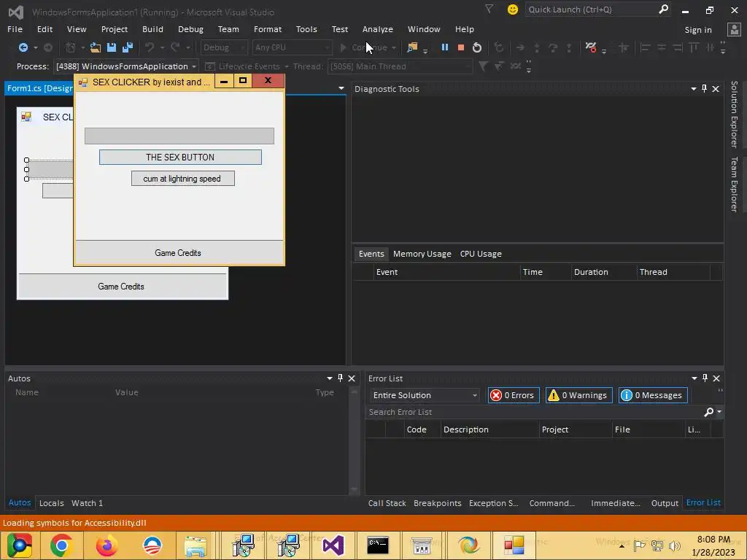Click the notifications filter flag icon
Screen dimensions: 747x560
[489, 9]
